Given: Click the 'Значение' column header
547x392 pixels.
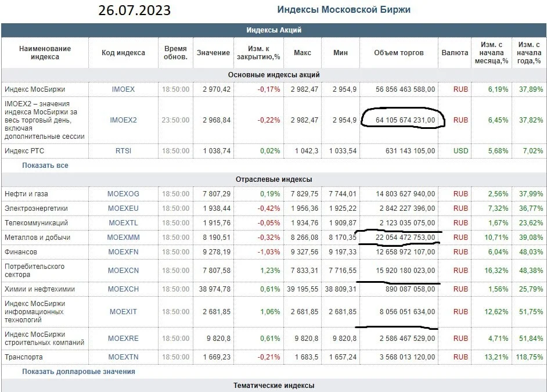Looking at the screenshot, I should (213, 53).
